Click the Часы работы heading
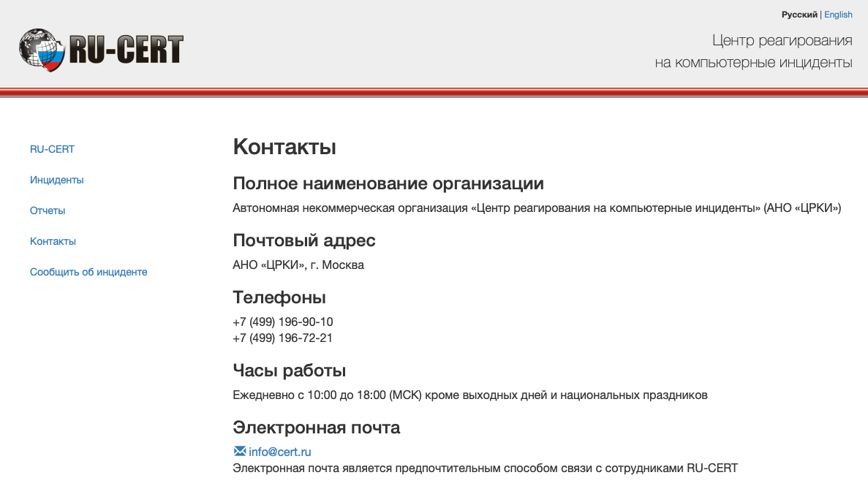This screenshot has height=486, width=868. click(289, 370)
